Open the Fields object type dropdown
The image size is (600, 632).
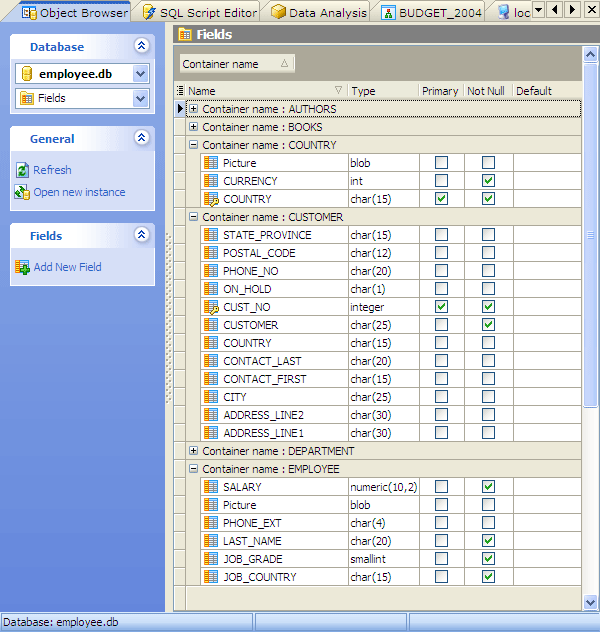pos(141,98)
